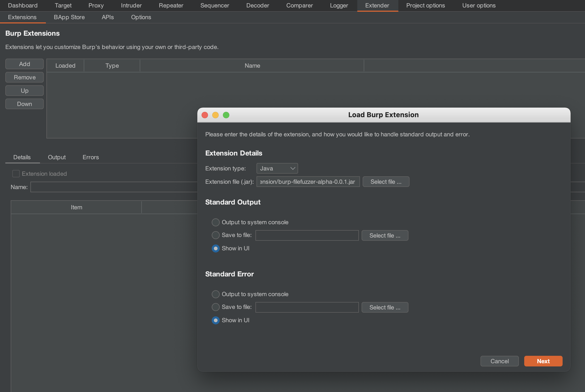Open the Errors tab
This screenshot has width=585, height=392.
point(91,157)
